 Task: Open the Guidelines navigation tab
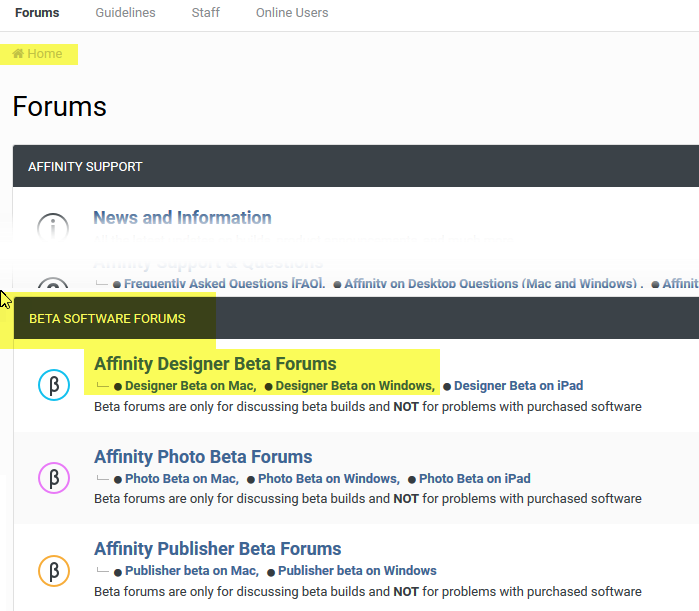[x=125, y=13]
